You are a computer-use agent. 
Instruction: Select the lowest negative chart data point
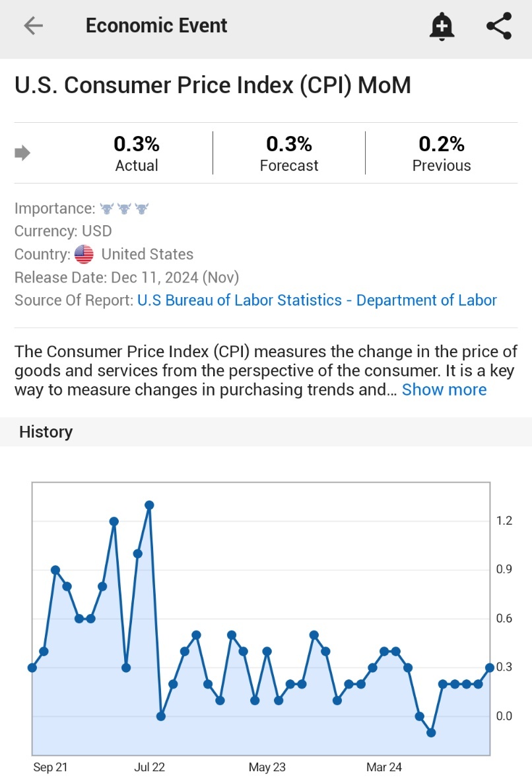(431, 733)
